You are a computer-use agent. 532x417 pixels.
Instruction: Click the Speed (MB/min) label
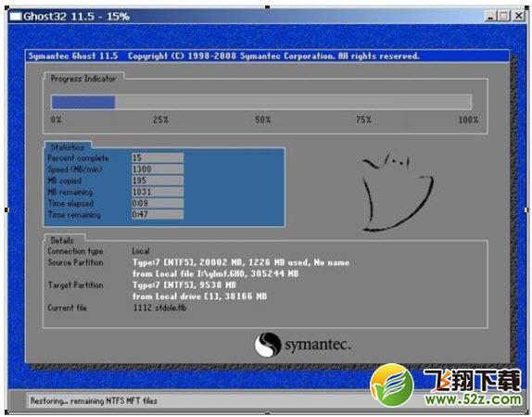point(75,170)
